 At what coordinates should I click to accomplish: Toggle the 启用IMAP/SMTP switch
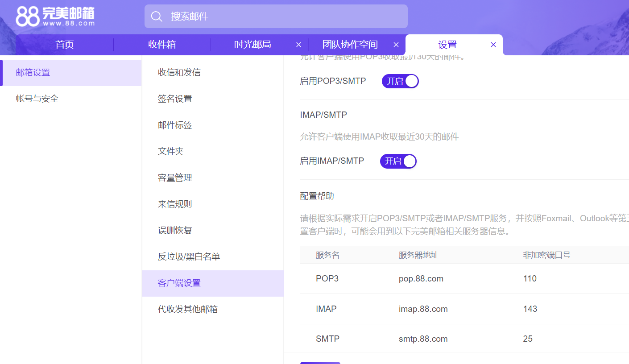tap(398, 161)
